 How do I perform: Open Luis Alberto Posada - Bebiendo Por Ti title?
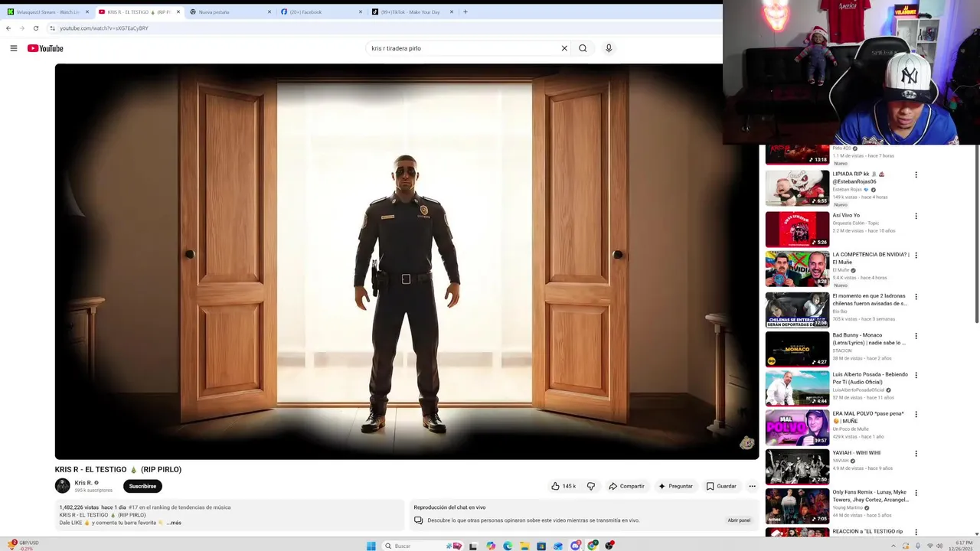pyautogui.click(x=871, y=378)
